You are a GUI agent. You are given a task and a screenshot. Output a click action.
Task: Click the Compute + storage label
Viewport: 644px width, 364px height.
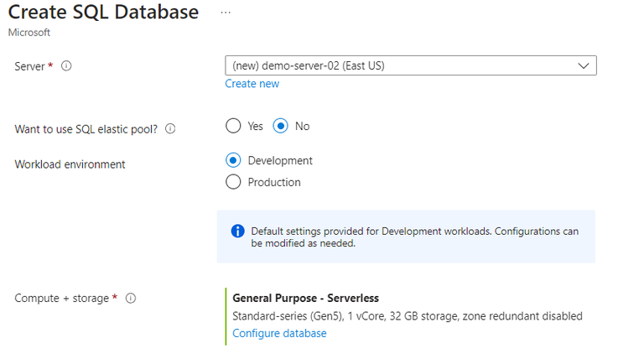click(61, 298)
